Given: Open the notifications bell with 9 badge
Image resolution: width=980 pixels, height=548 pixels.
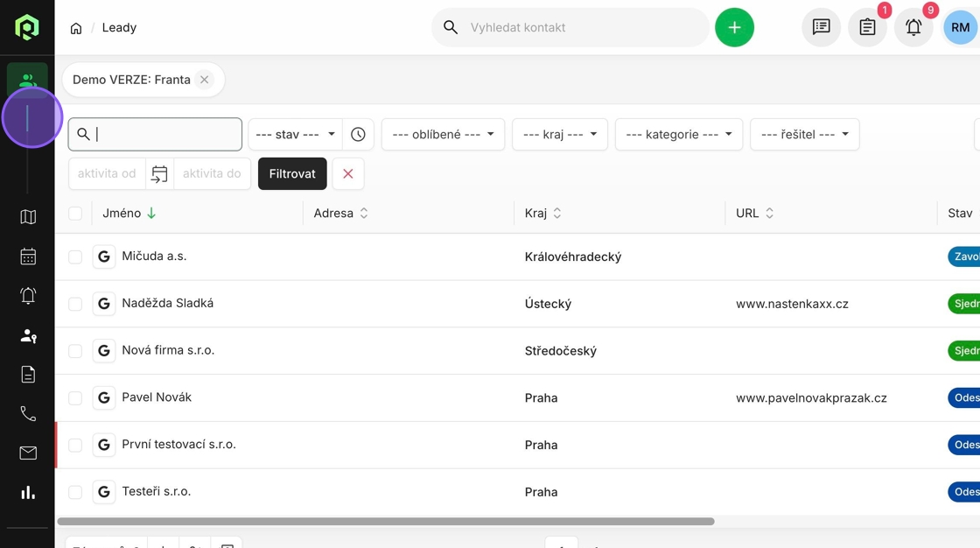Looking at the screenshot, I should [913, 27].
